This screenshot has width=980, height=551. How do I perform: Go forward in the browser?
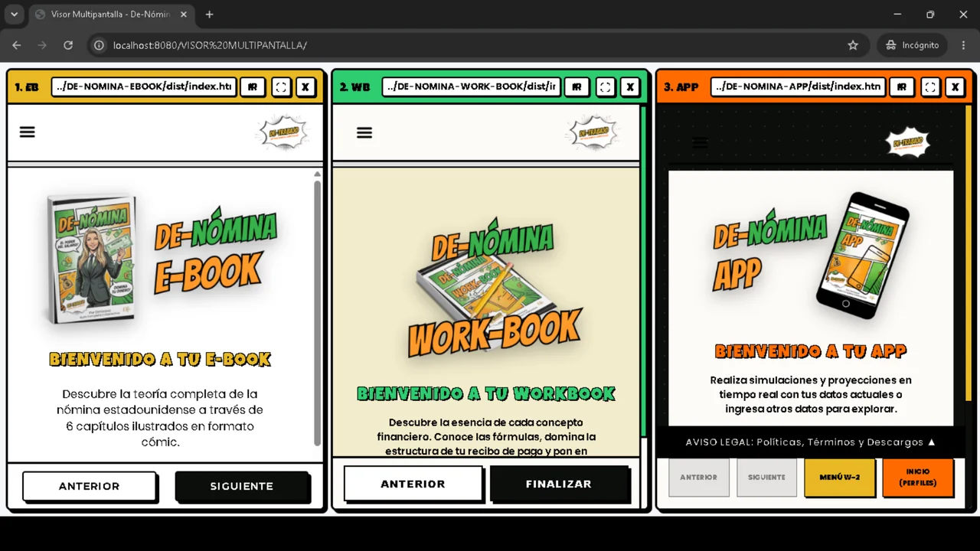[x=42, y=45]
